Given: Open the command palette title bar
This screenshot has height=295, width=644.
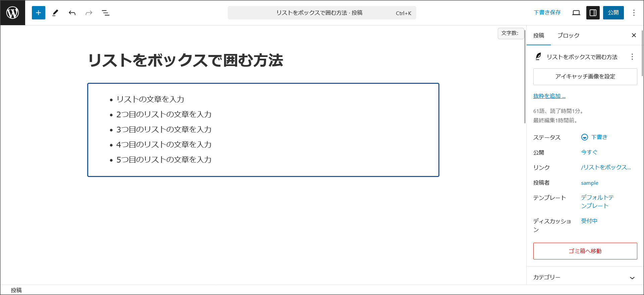Looking at the screenshot, I should 322,13.
